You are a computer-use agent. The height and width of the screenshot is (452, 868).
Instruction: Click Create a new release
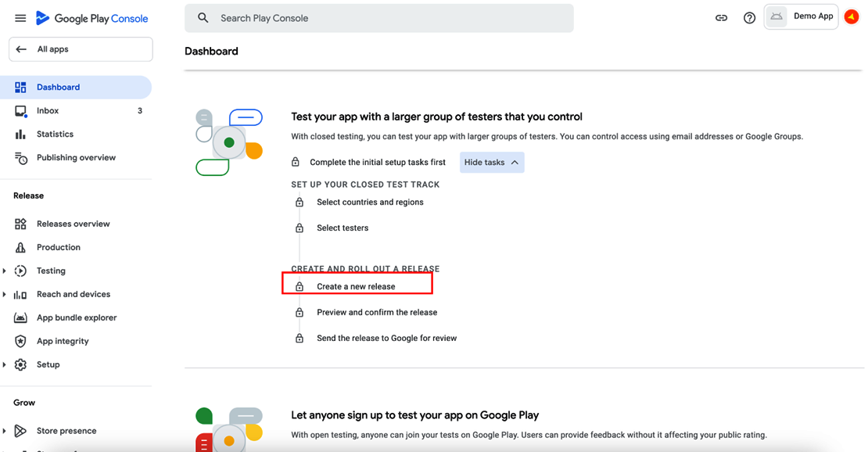coord(356,287)
